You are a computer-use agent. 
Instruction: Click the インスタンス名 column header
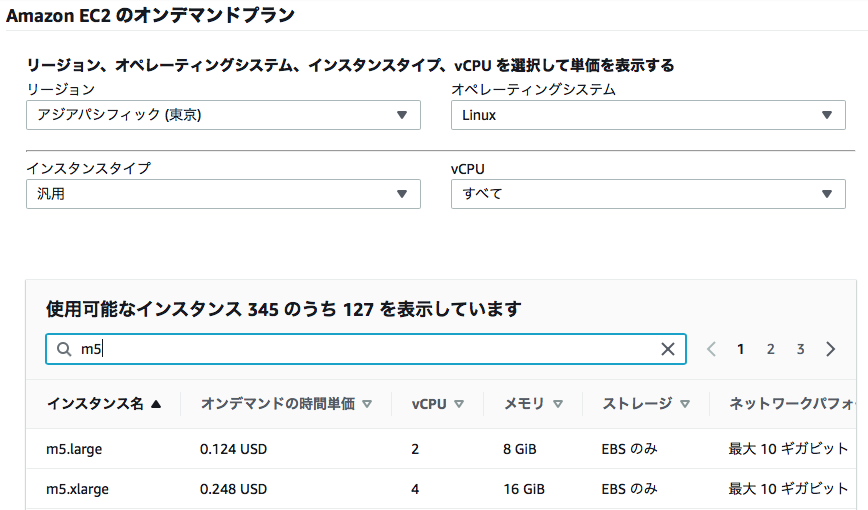(95, 404)
